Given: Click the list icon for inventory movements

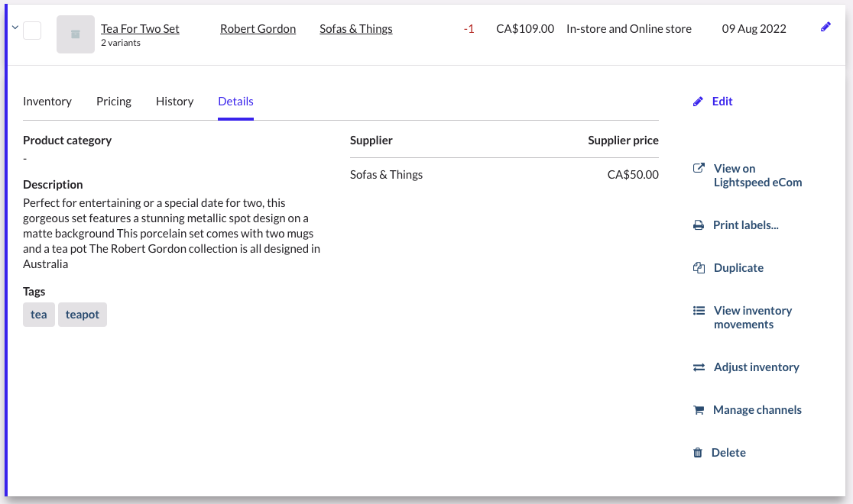Looking at the screenshot, I should [698, 311].
